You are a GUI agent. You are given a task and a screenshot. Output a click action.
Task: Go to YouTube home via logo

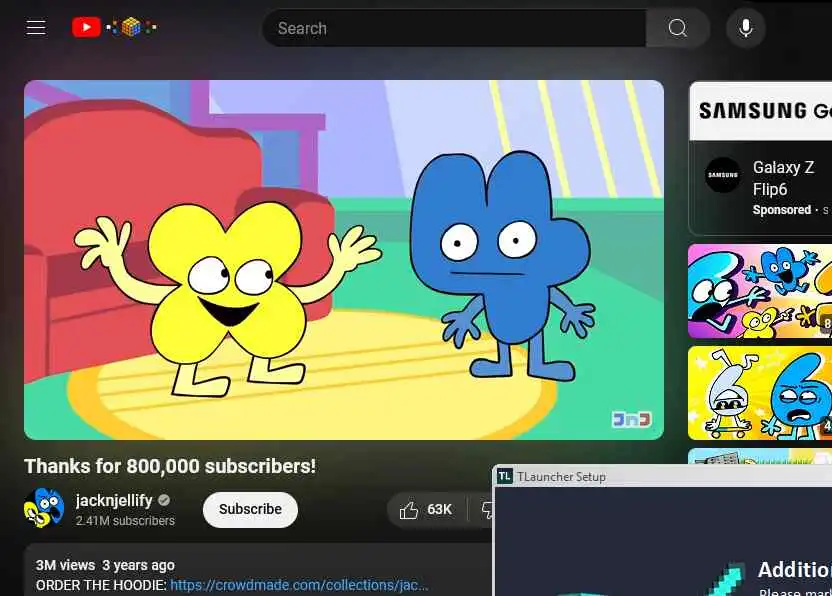pyautogui.click(x=114, y=27)
